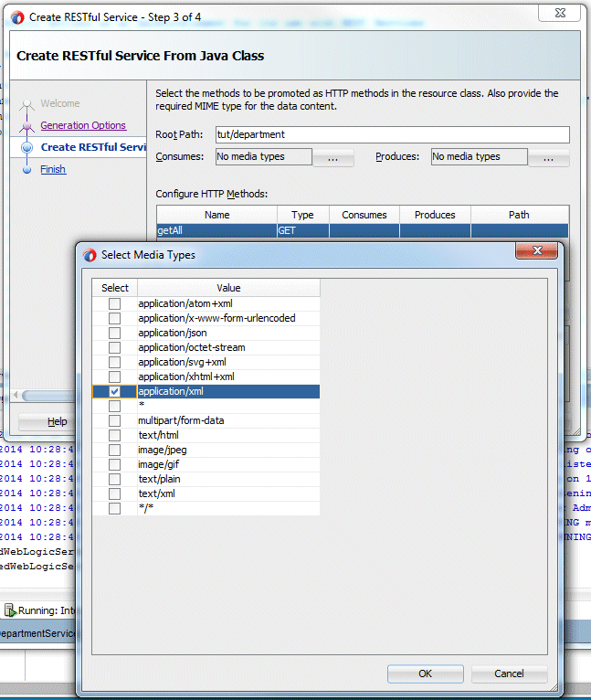Uncheck the application/xml checkbox
Screen dimensions: 591x700
coord(115,391)
